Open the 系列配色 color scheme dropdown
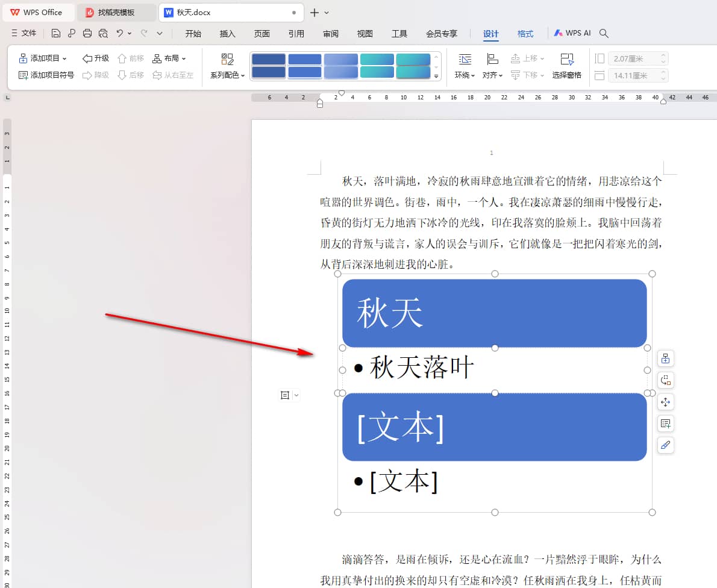 [227, 66]
